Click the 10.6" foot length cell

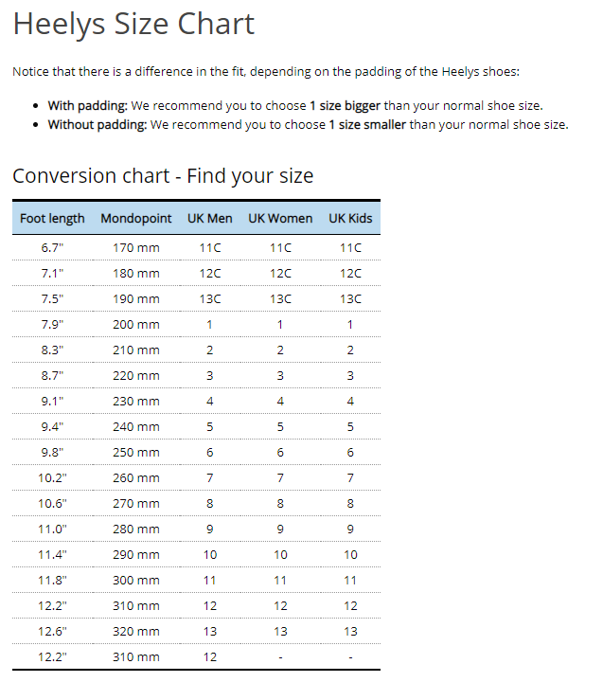[52, 504]
